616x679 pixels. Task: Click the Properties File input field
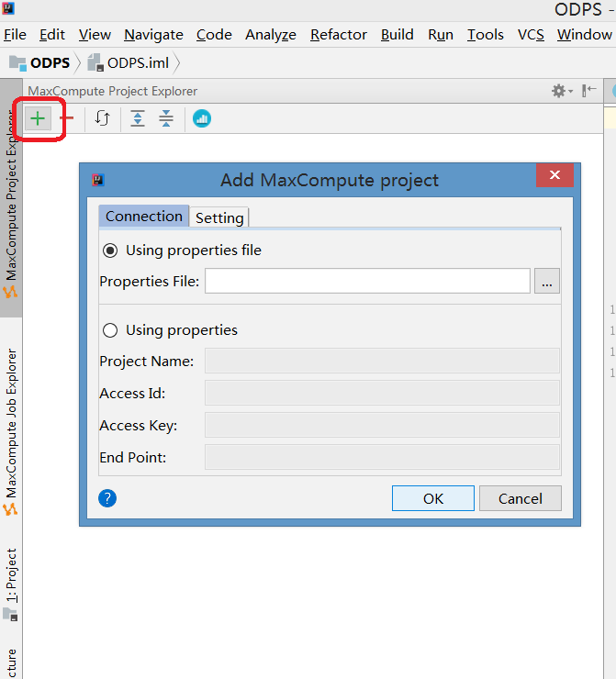(x=367, y=281)
